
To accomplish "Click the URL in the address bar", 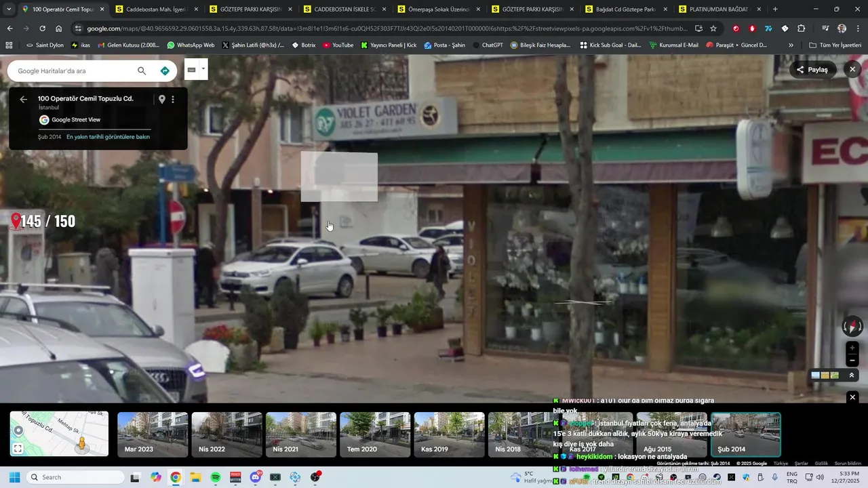I will click(387, 28).
